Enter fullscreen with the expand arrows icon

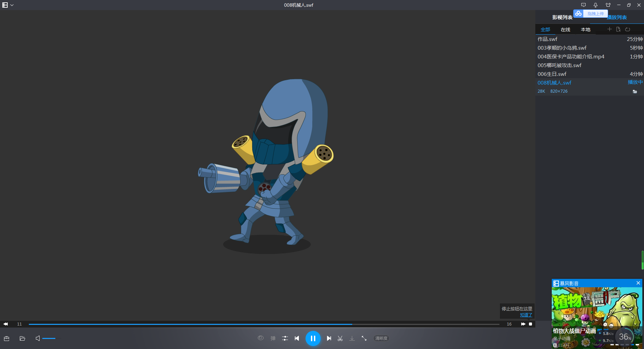364,338
